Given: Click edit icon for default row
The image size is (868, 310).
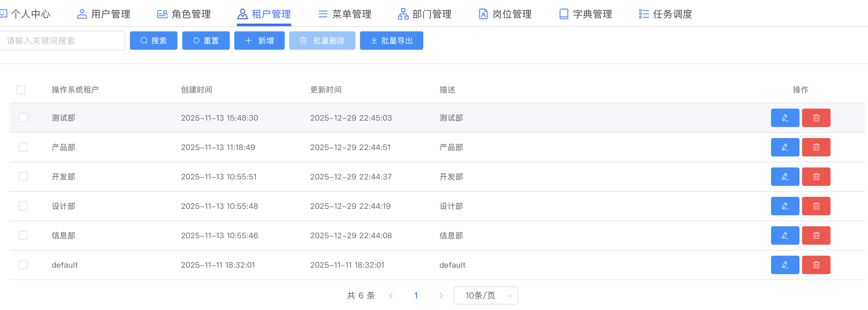Looking at the screenshot, I should pos(785,265).
